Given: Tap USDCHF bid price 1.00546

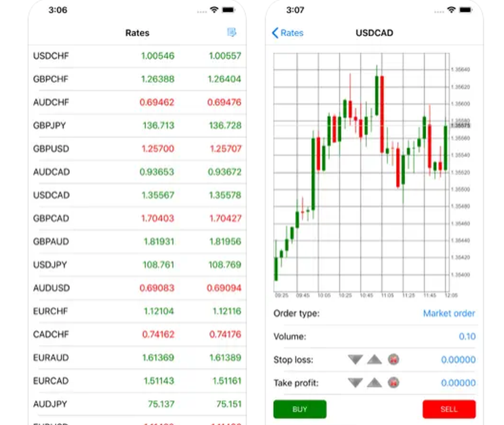Looking at the screenshot, I should 157,56.
